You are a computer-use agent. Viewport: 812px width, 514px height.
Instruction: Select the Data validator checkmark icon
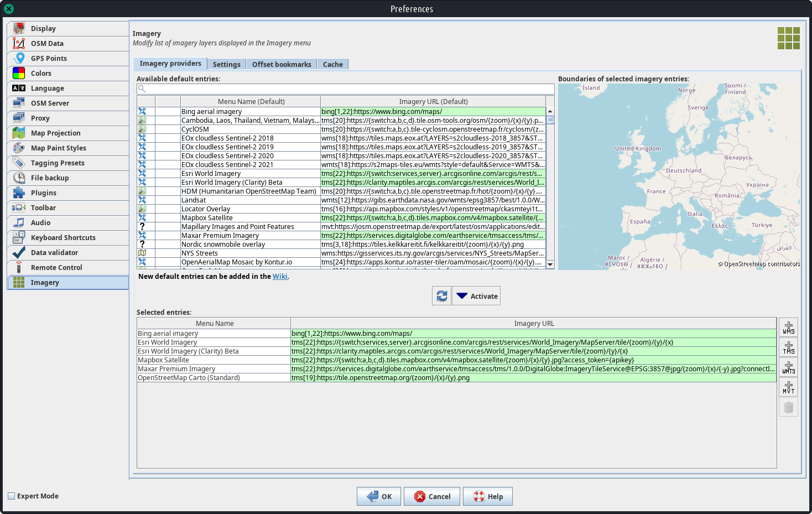click(x=19, y=252)
